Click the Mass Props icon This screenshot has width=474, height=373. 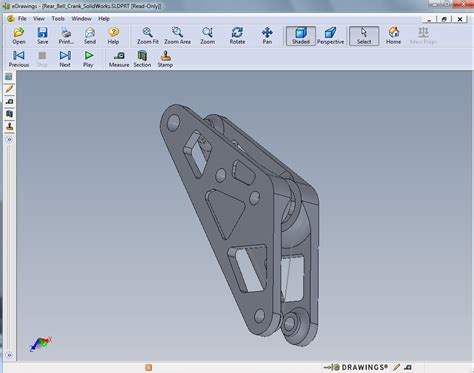(x=423, y=36)
